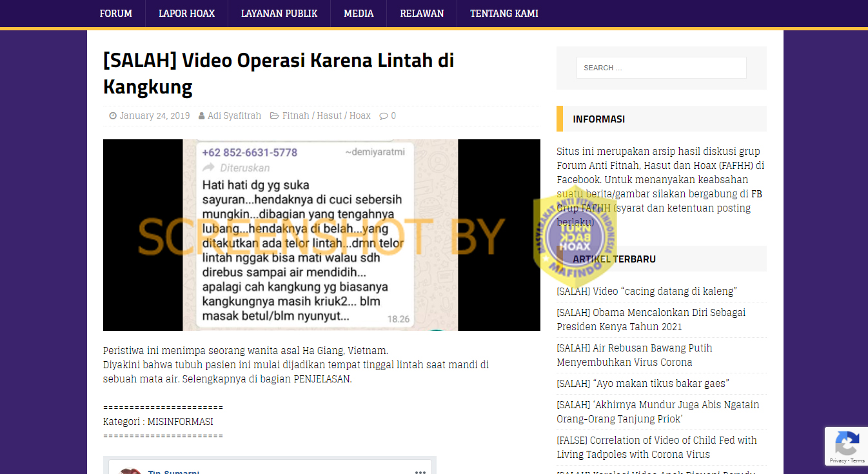868x474 pixels.
Task: Click the comment bubble icon
Action: point(384,116)
